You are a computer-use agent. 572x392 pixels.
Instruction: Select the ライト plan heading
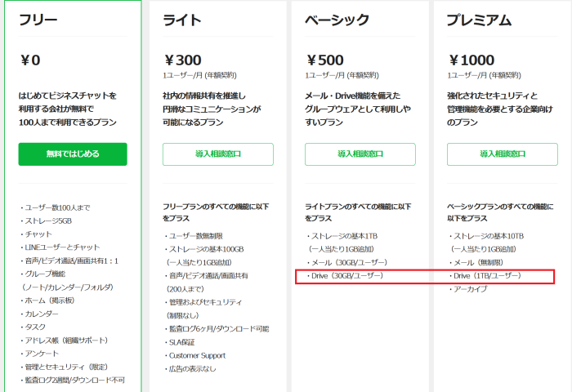click(182, 20)
